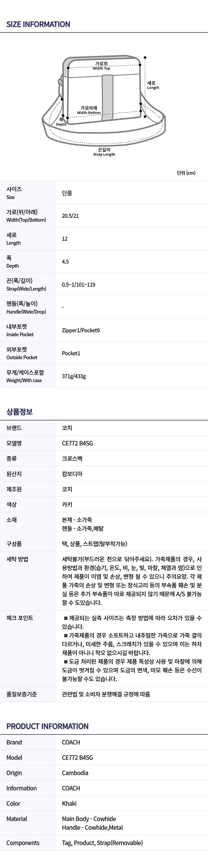Click the 품질보증기준 row label

tap(22, 694)
